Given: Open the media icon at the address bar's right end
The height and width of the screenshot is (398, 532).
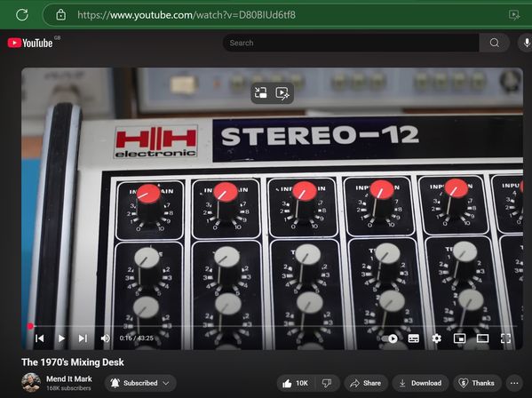Looking at the screenshot, I should click(x=514, y=15).
